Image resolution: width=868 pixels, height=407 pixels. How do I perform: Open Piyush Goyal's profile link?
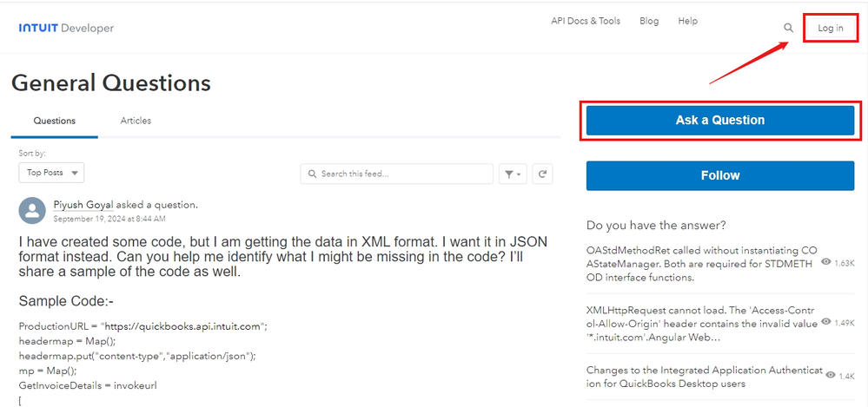[x=83, y=205]
